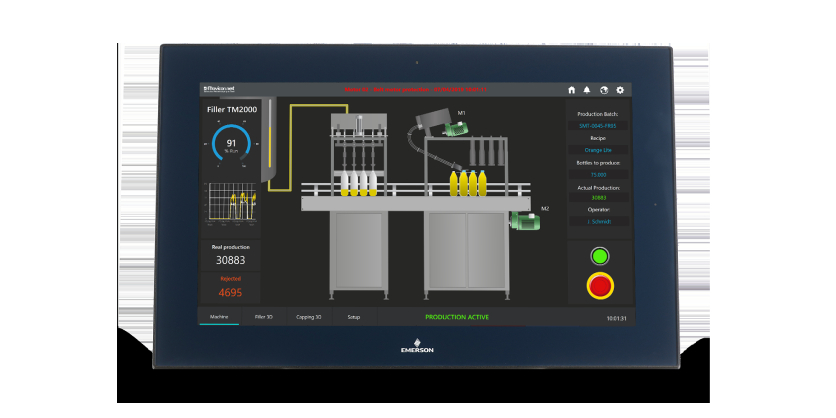This screenshot has width=836, height=418.
Task: Open the trend chart thumbnail
Action: [x=230, y=203]
